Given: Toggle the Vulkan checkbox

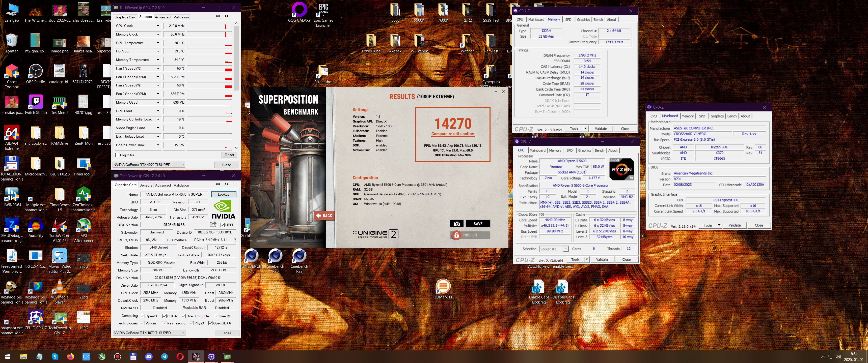Looking at the screenshot, I should [x=143, y=323].
